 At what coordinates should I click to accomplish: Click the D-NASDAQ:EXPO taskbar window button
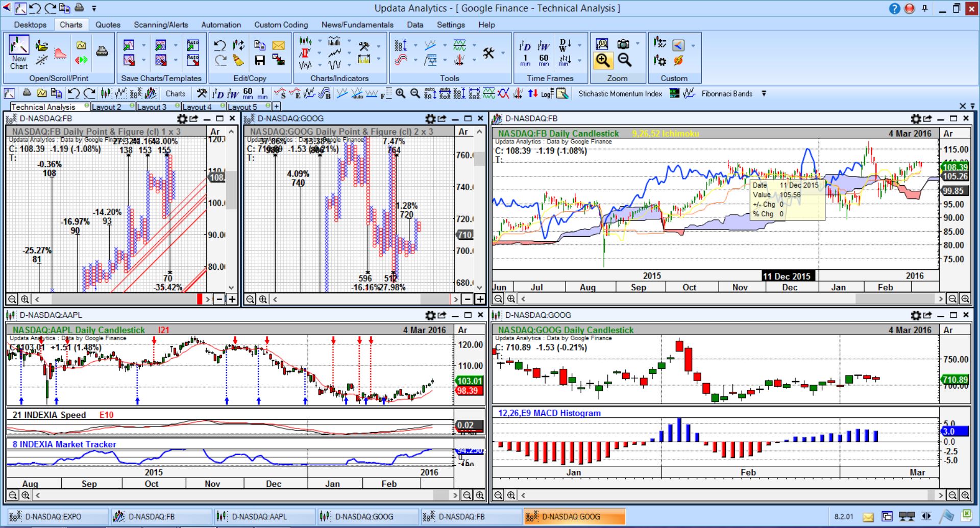(x=53, y=517)
